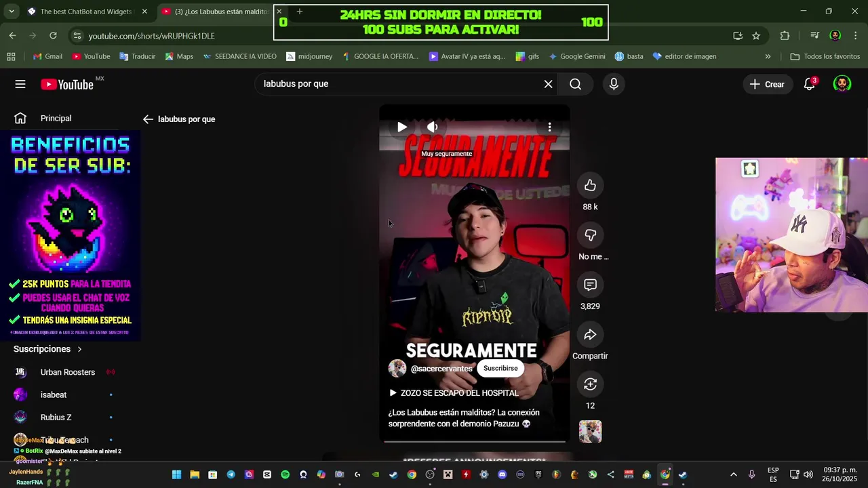This screenshot has height=488, width=868.
Task: Open the Google Gemini bookmark
Action: coord(576,56)
